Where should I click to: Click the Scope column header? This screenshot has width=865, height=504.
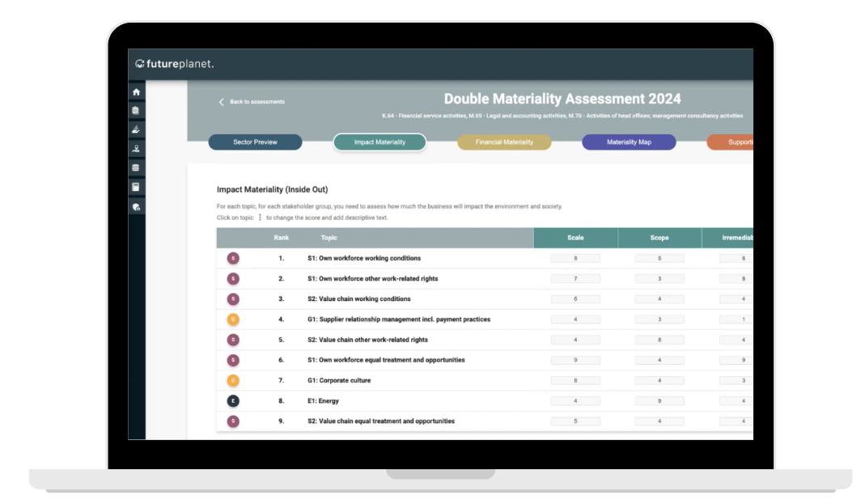[659, 238]
